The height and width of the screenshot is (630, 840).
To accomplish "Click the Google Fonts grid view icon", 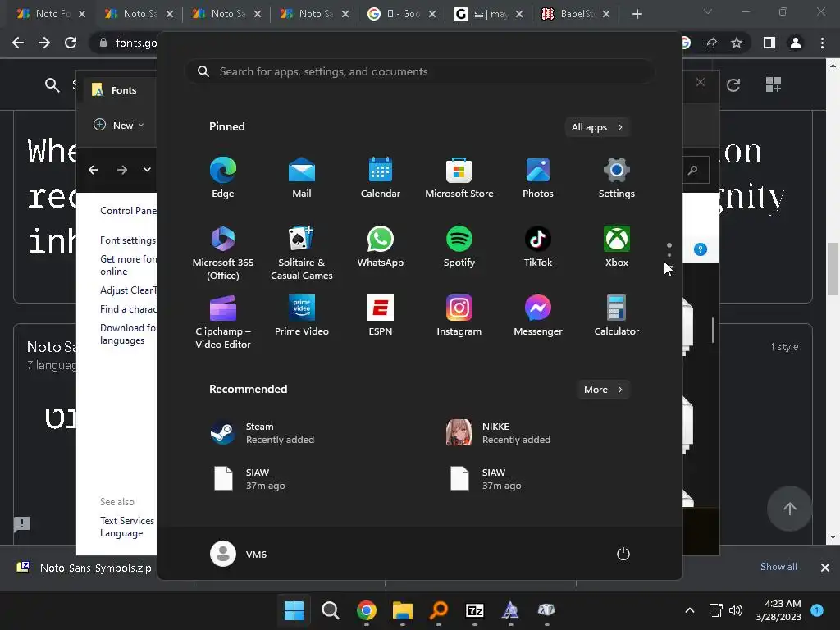I will [x=773, y=84].
